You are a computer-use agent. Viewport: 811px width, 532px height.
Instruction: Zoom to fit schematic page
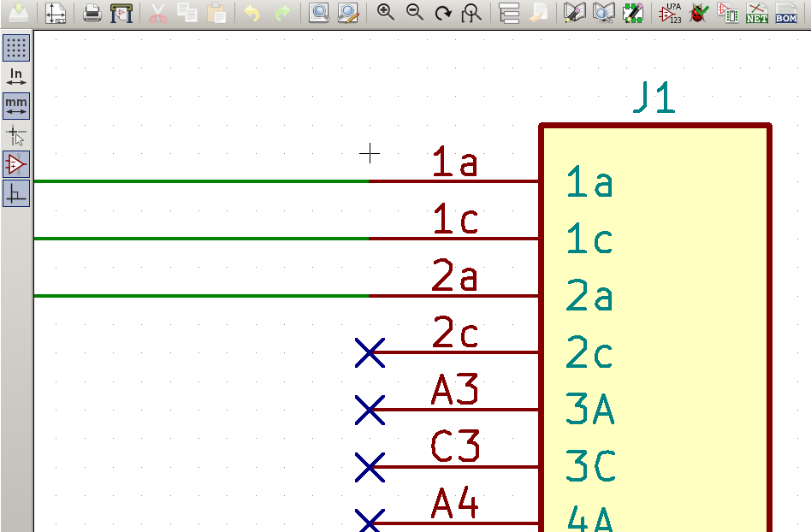click(x=471, y=13)
